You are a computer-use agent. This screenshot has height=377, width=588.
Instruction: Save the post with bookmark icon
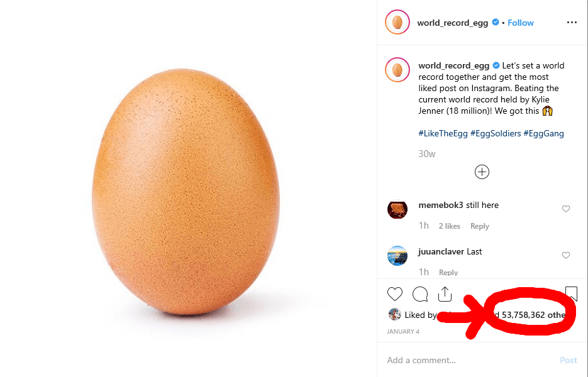[x=571, y=294]
